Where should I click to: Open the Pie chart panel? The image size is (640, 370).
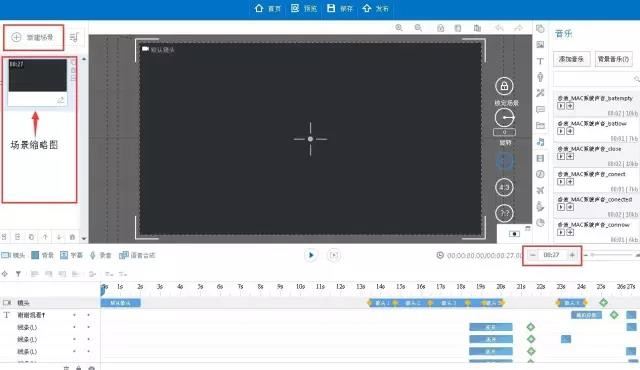[x=540, y=222]
